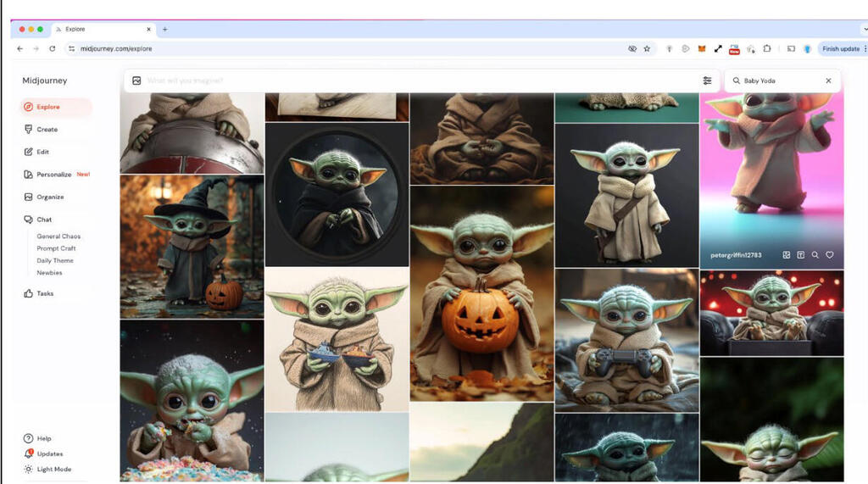Image resolution: width=868 pixels, height=484 pixels.
Task: Focus the 'What will you imagine?' prompt field
Action: (x=420, y=81)
